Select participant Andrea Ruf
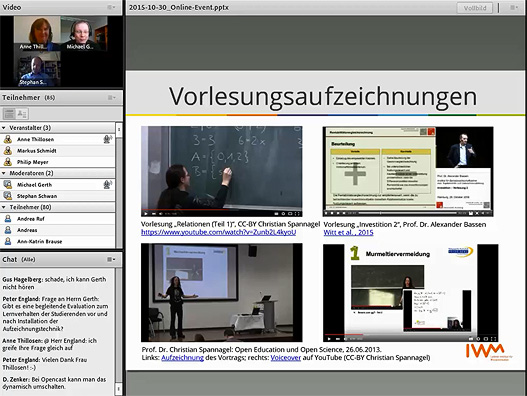Viewport: 527px width, 396px height. 57,219
